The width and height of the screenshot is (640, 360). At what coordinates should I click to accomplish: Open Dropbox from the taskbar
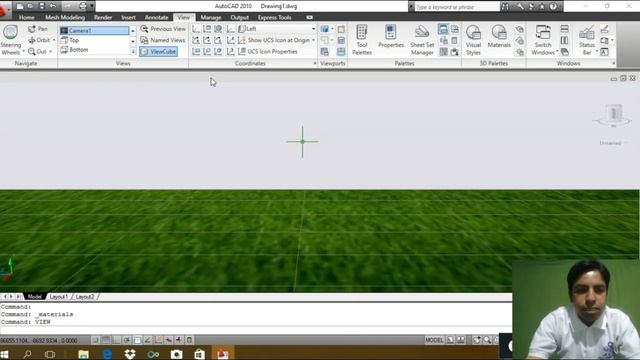pos(130,353)
